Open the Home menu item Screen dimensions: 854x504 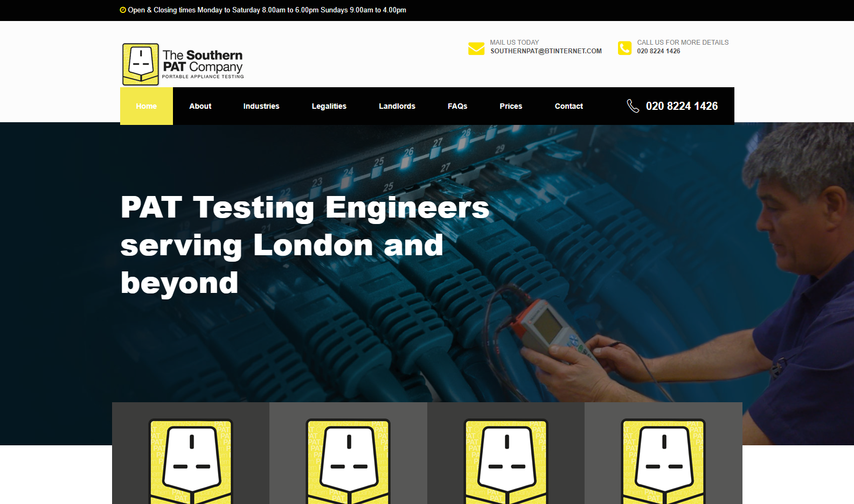coord(147,106)
